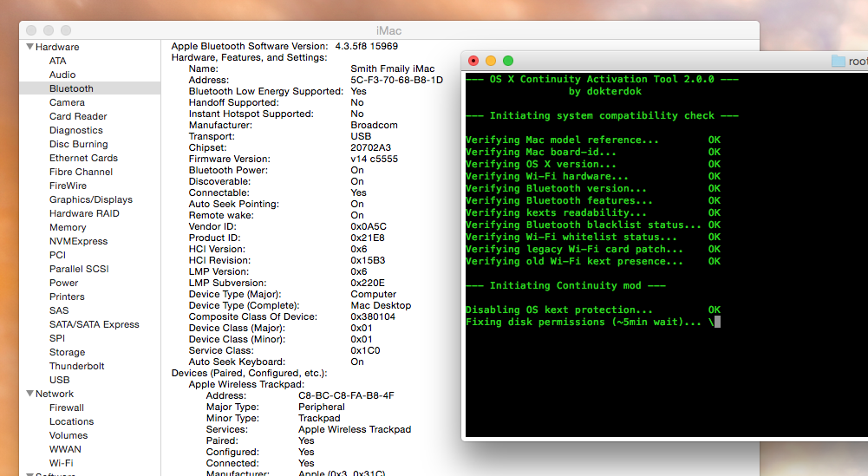Collapse the Hardware section triangle
The height and width of the screenshot is (476, 868).
(29, 47)
